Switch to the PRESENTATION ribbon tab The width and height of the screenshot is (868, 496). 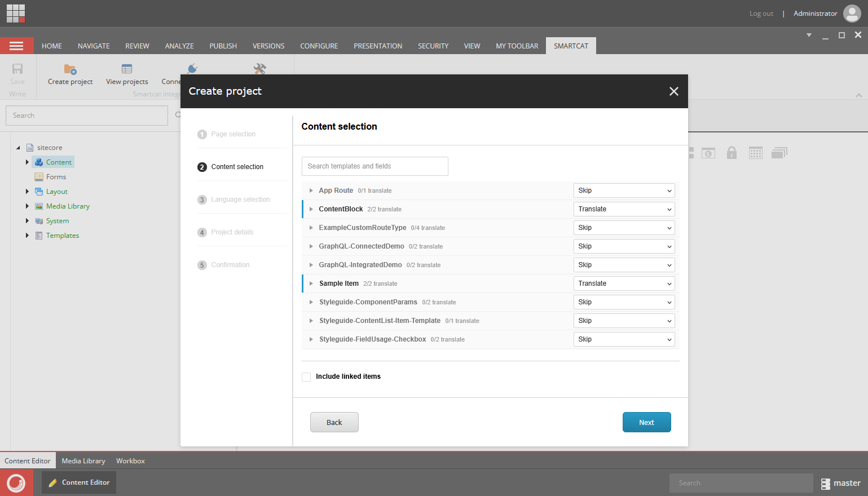[378, 46]
